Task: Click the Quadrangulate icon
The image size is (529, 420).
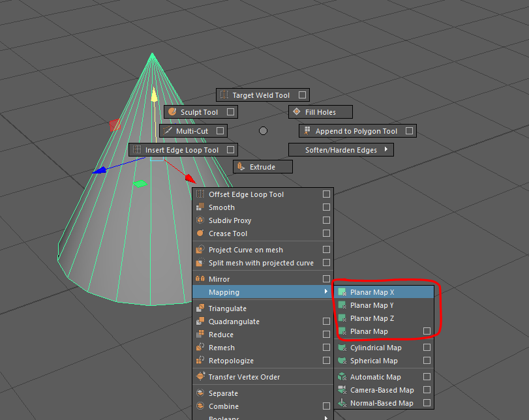Action: 200,321
